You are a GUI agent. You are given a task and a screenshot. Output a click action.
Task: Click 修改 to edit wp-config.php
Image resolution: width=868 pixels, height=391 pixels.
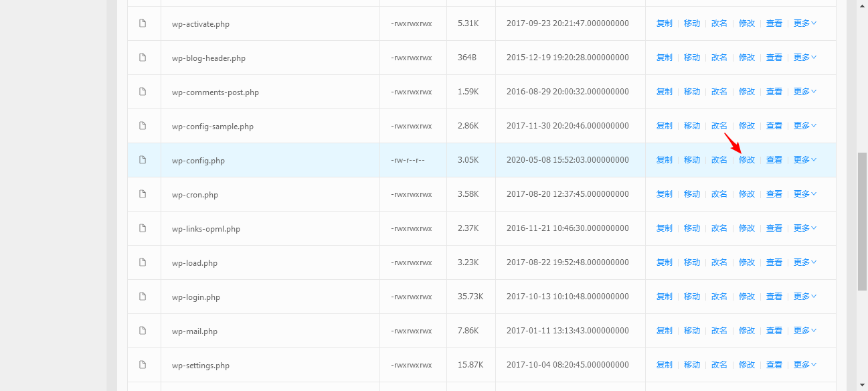747,160
